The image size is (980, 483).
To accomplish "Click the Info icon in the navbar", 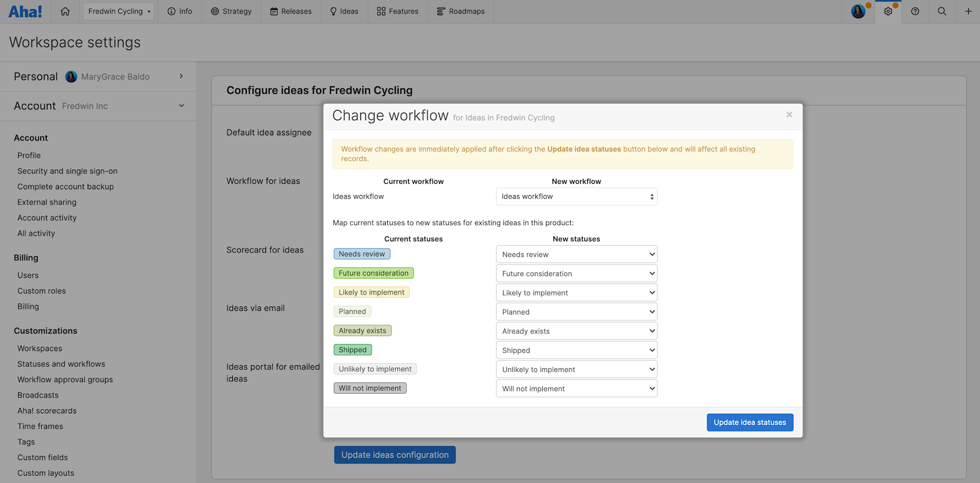I will tap(179, 11).
